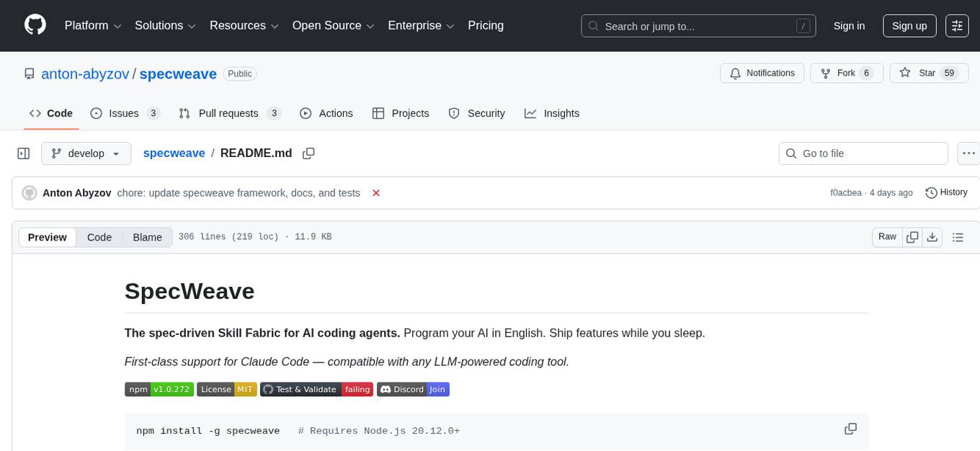The image size is (980, 451).
Task: Copy the raw README contents
Action: click(x=912, y=236)
